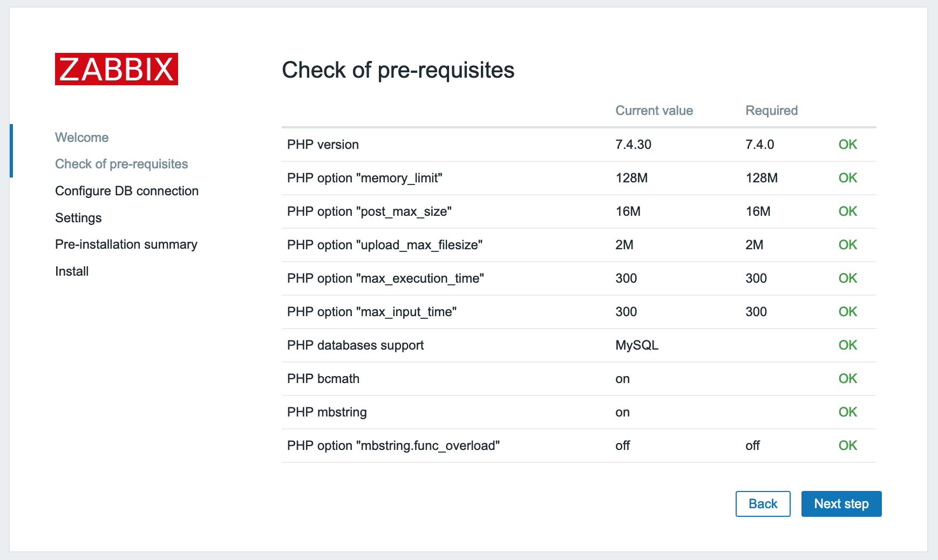Select Pre-installation summary step
The image size is (938, 560).
[126, 244]
